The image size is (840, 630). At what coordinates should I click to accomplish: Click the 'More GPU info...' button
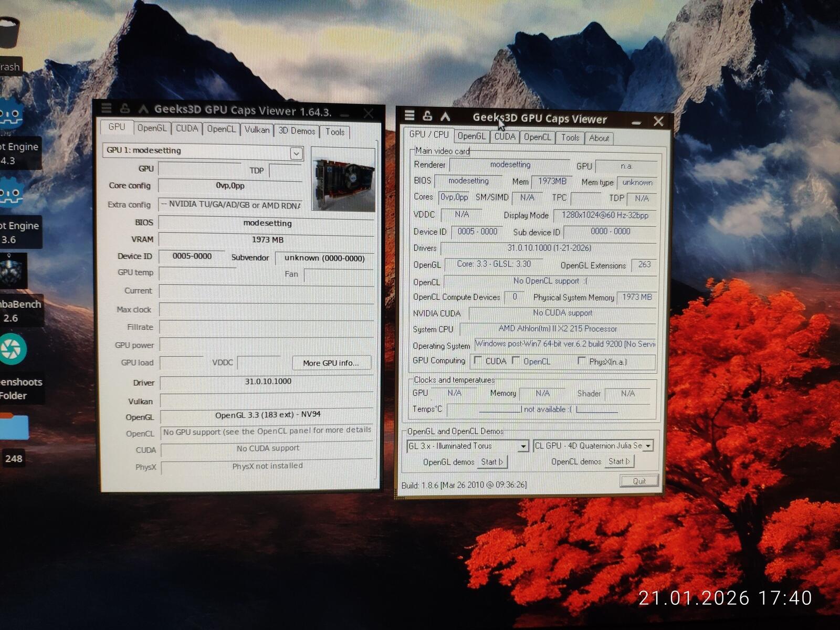coord(331,363)
